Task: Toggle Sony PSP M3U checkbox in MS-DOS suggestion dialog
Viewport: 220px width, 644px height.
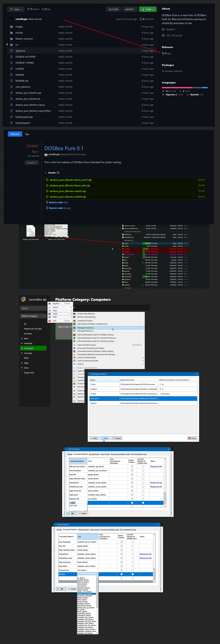Action: [143, 475]
